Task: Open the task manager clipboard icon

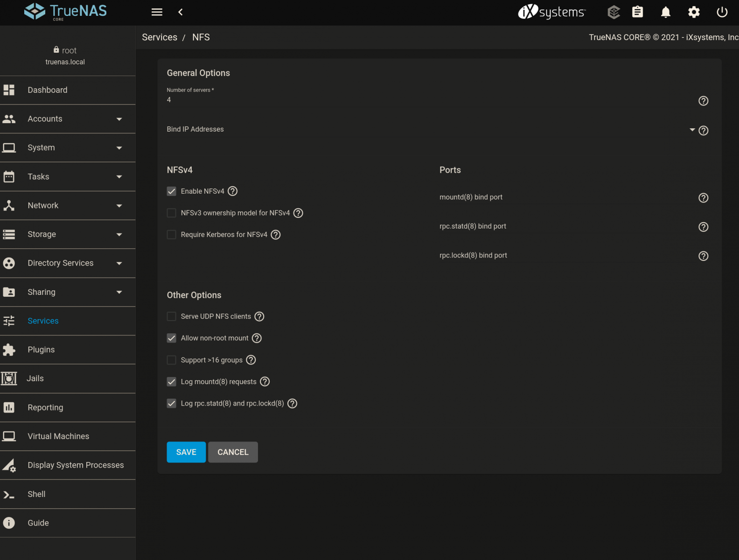Action: (x=637, y=12)
